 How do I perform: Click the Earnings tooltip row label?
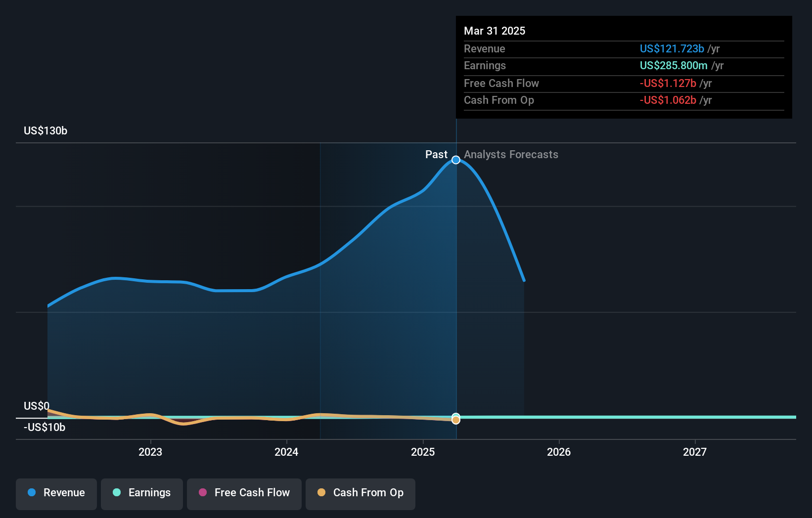[x=485, y=65]
